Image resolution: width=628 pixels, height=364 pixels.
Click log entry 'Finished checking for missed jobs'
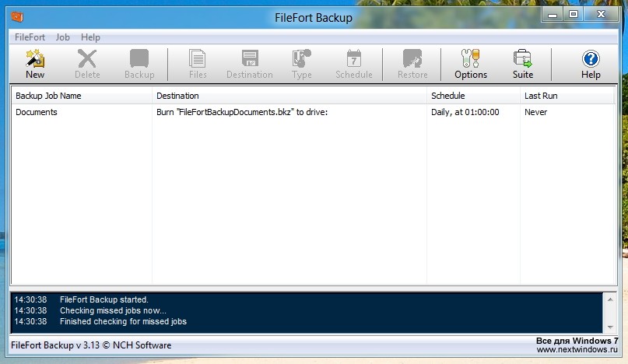coord(123,321)
